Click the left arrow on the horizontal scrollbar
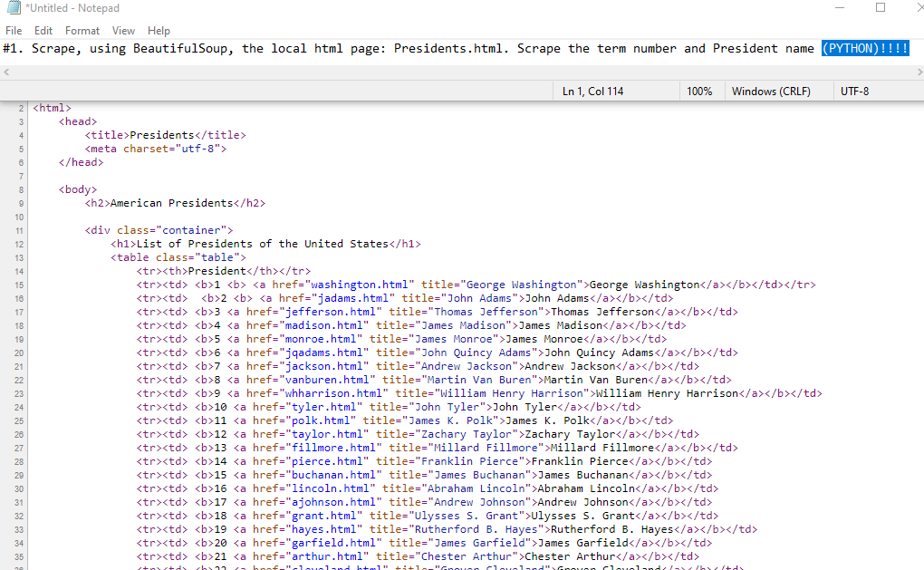 6,71
